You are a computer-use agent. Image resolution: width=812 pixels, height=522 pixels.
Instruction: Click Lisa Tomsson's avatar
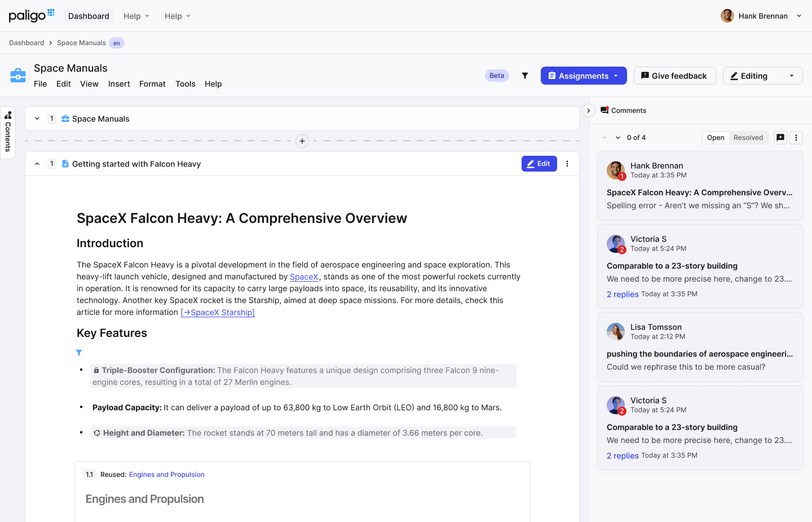[616, 332]
